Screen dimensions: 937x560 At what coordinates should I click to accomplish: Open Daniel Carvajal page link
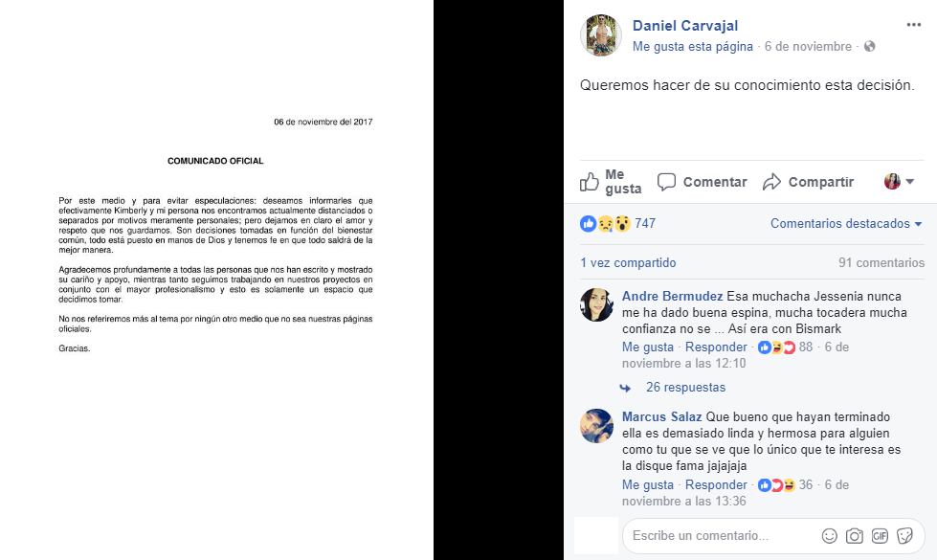(685, 26)
